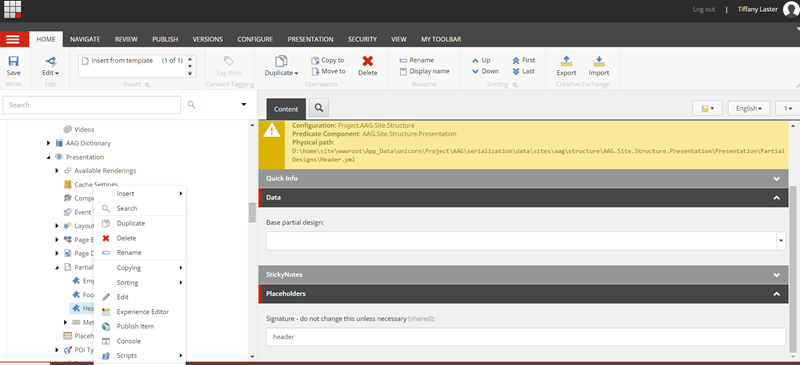Viewport: 800px width, 365px height.
Task: Click the tree search magnifier icon
Action: coord(191,105)
